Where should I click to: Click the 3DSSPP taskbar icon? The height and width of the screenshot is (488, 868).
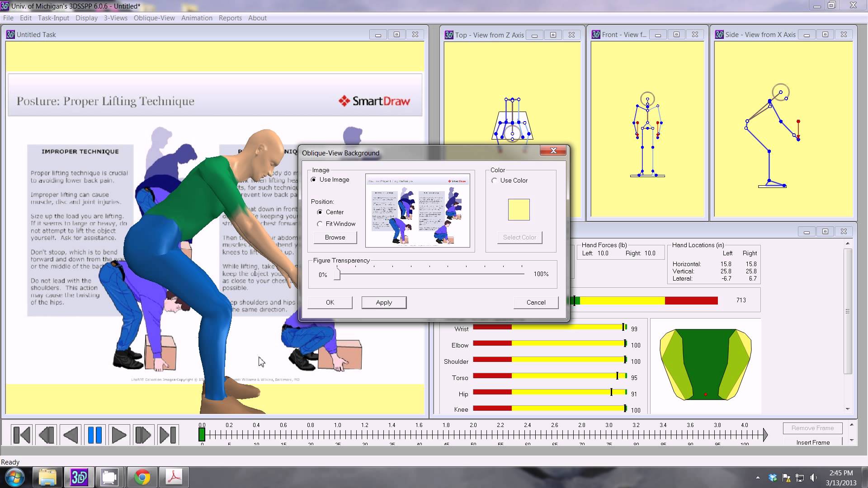point(79,477)
